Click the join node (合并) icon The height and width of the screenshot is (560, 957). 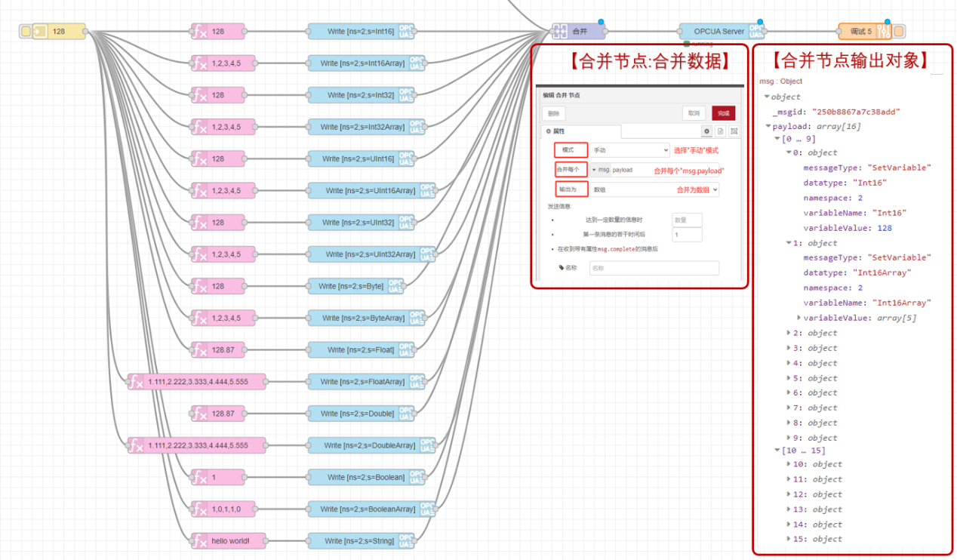pos(560,31)
